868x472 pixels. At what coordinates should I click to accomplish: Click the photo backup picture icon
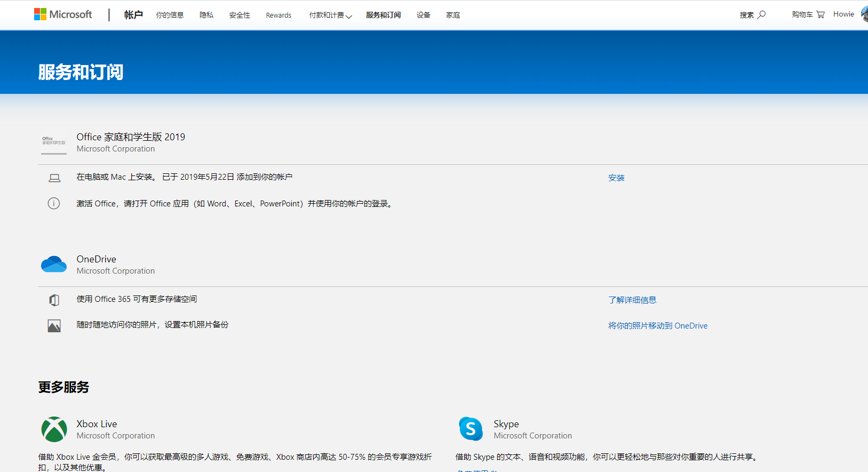click(x=54, y=326)
